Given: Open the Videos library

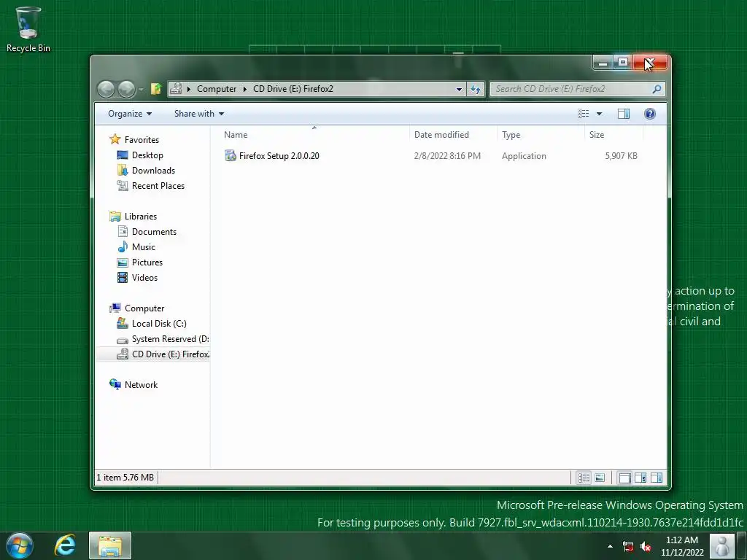Looking at the screenshot, I should (144, 278).
